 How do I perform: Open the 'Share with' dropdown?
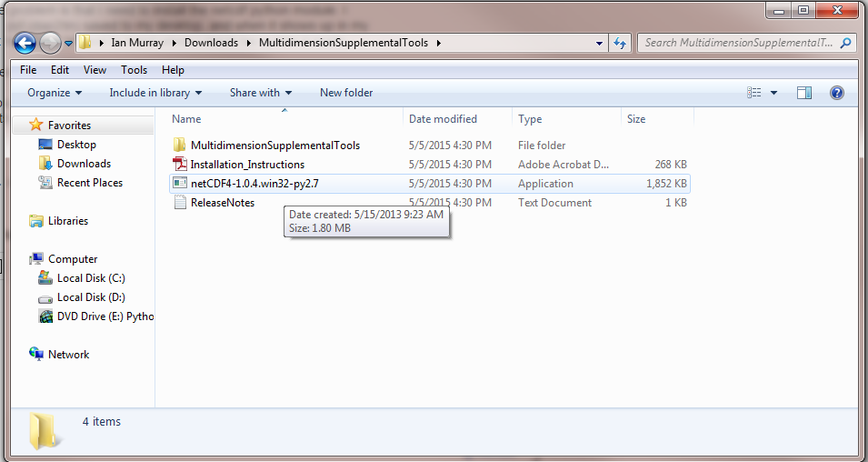261,93
